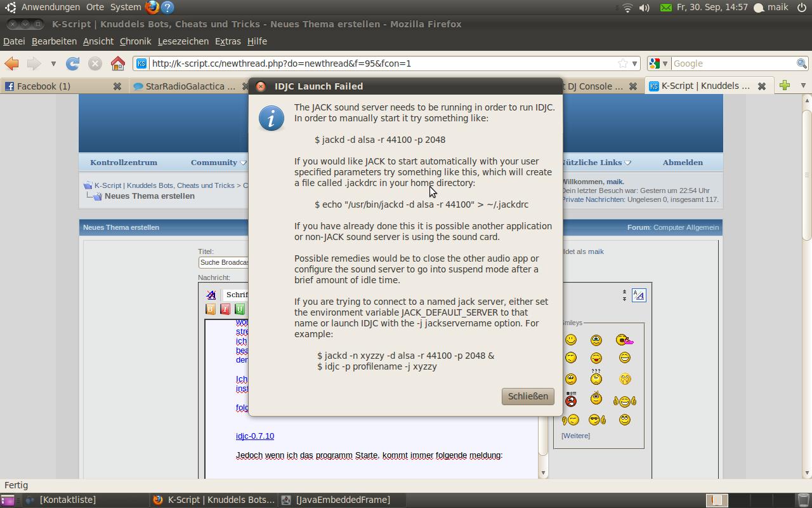Click the page vertical scrollbar thumb
This screenshot has height=508, width=812.
pos(807,175)
